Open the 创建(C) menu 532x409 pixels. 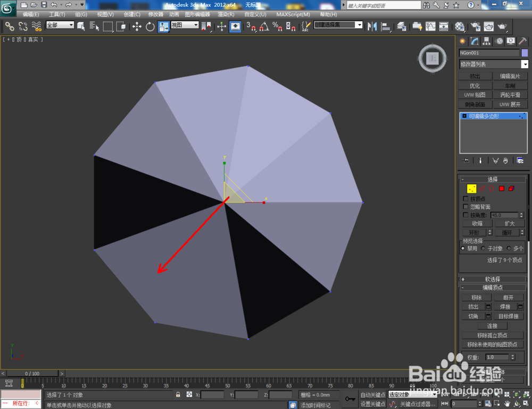coord(132,14)
